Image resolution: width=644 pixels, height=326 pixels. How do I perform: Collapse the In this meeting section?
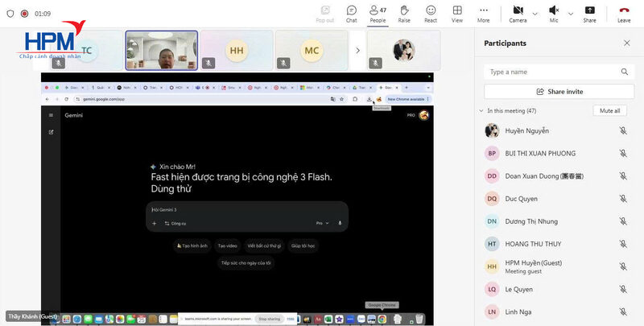point(481,110)
